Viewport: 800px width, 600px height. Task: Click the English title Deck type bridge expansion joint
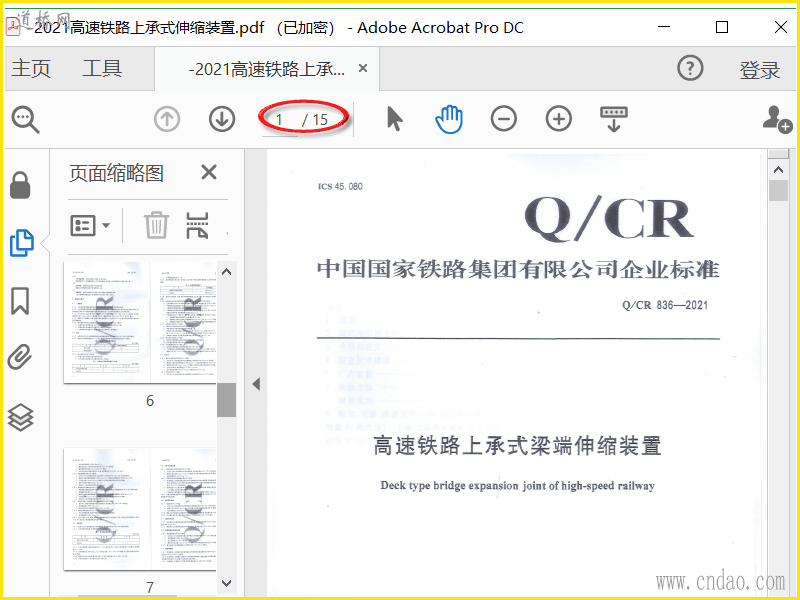point(517,486)
